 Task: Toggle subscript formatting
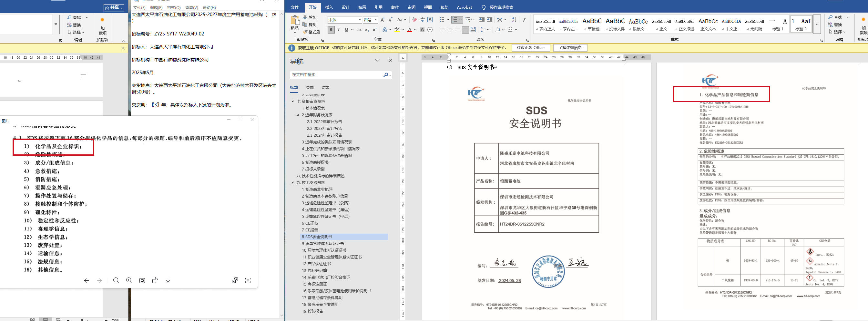coord(367,30)
